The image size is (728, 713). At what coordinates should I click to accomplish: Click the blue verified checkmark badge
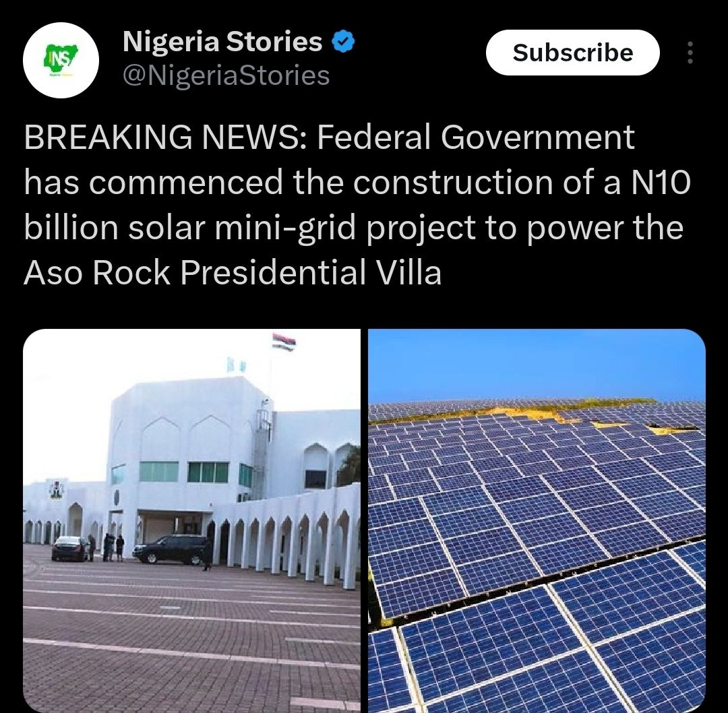(343, 41)
